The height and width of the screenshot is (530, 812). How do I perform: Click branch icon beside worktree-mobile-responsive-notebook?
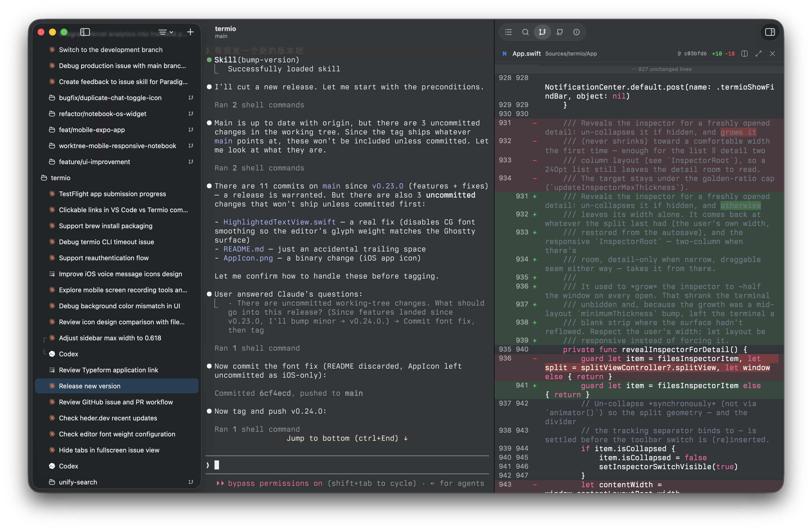coord(191,146)
